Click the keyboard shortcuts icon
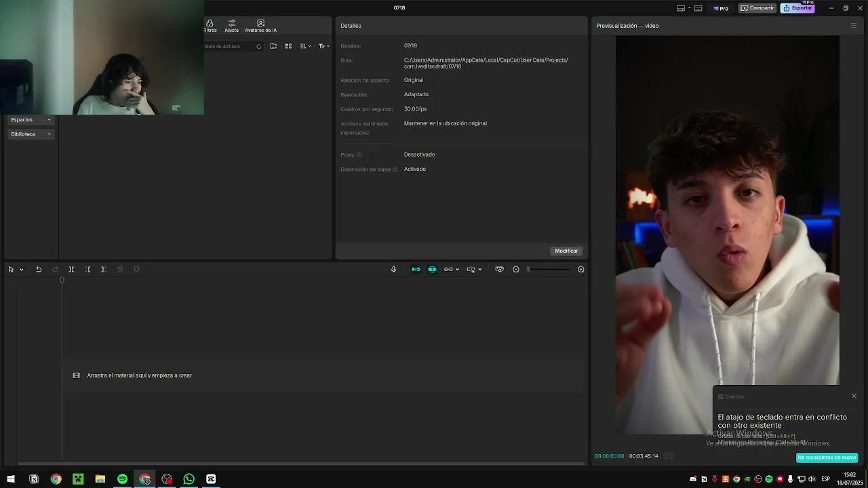 [698, 8]
